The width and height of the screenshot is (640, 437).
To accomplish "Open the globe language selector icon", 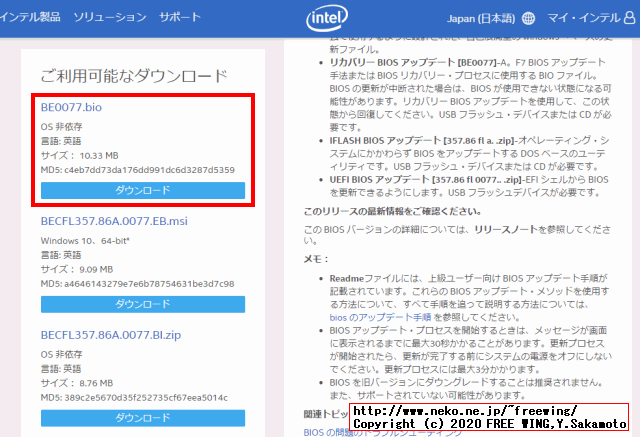I will point(529,18).
